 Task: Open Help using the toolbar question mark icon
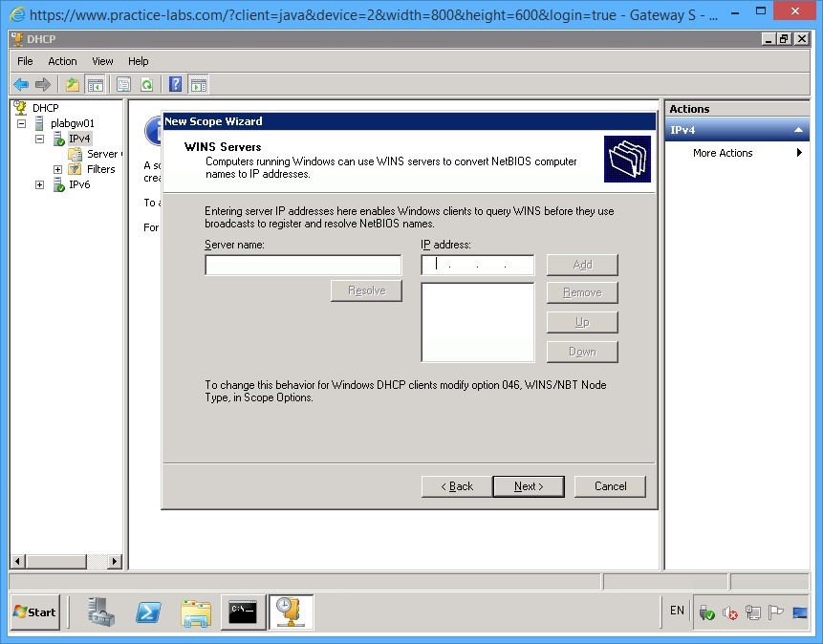175,84
